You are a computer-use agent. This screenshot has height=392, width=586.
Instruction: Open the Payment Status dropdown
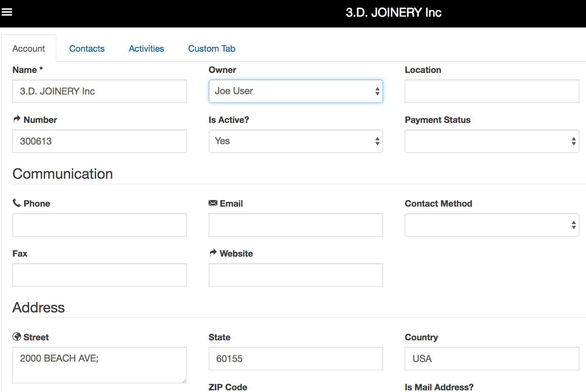pyautogui.click(x=492, y=141)
